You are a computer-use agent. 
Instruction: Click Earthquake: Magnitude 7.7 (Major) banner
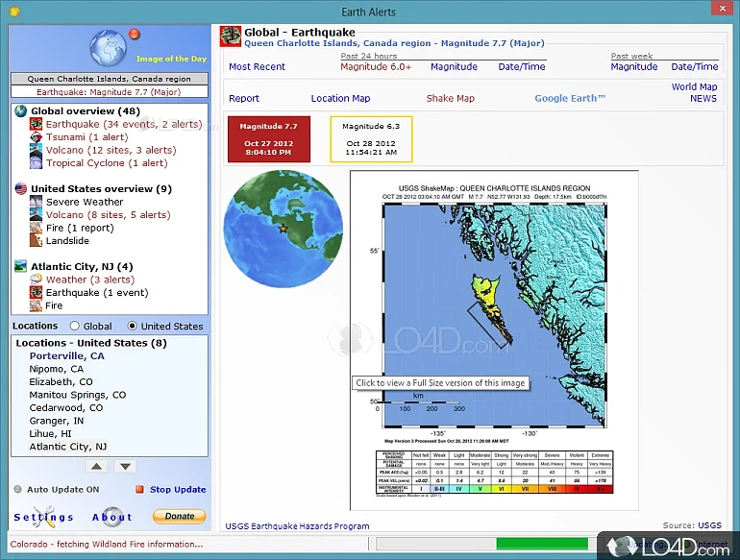click(109, 92)
